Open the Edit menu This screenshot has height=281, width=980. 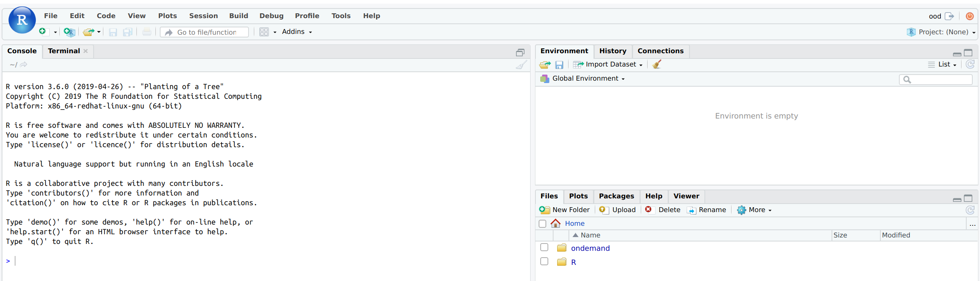click(x=77, y=16)
